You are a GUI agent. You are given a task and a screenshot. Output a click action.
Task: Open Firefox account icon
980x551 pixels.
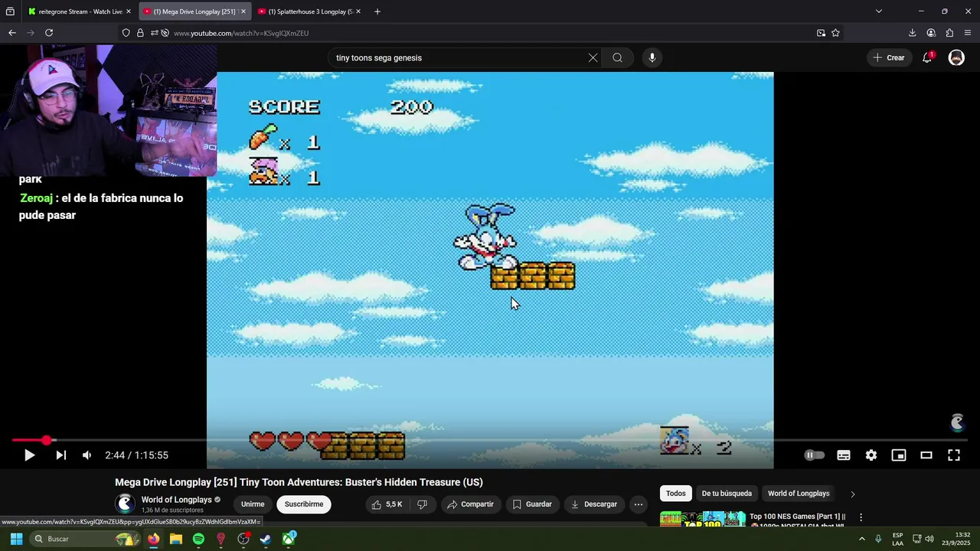931,33
